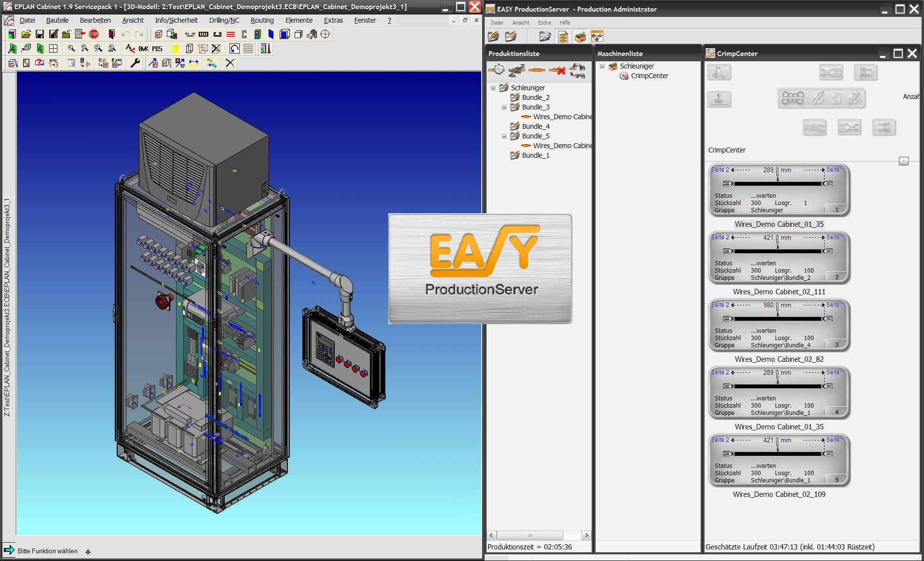Click the red crosshair target icon
The width and height of the screenshot is (924, 561).
(x=326, y=34)
